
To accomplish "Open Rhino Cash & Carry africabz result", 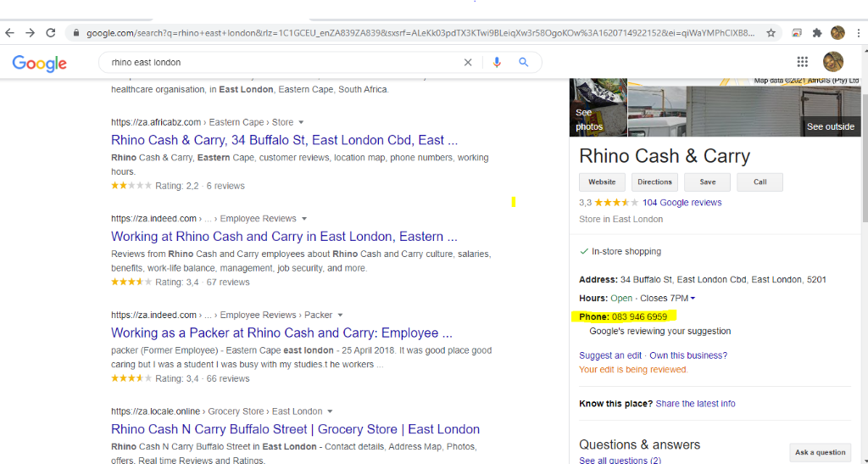I will pyautogui.click(x=284, y=139).
